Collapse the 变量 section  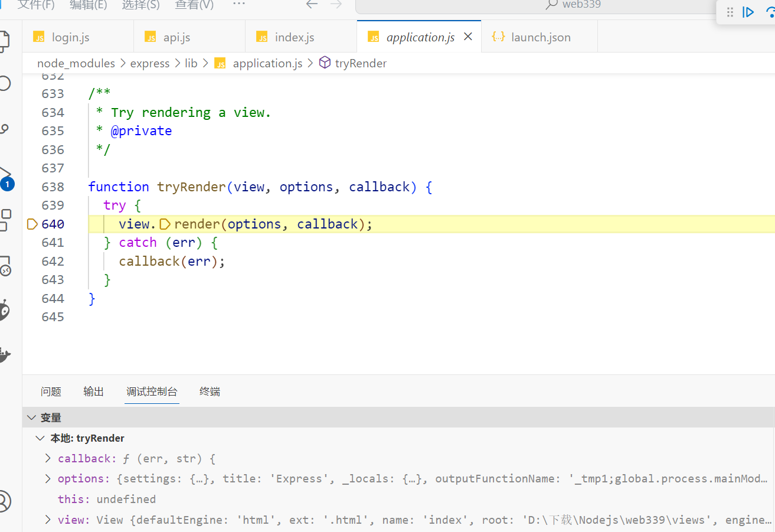click(x=32, y=417)
